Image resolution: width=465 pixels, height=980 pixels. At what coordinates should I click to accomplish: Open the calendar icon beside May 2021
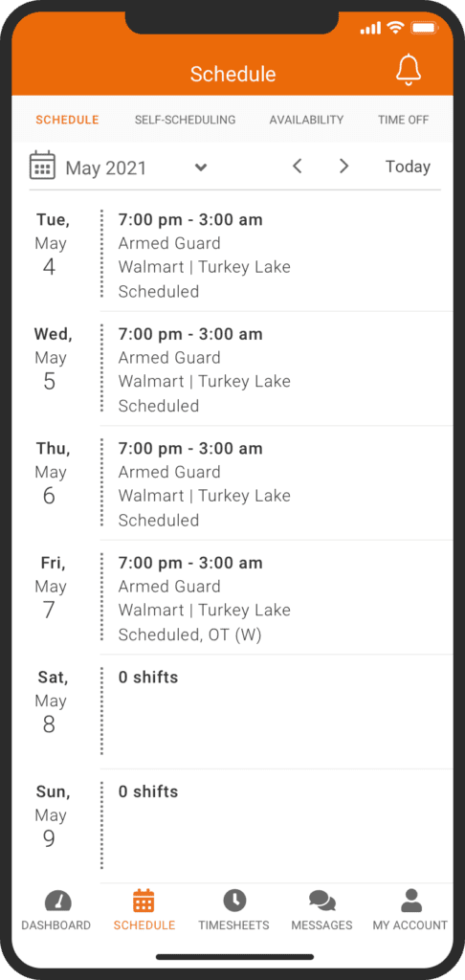pyautogui.click(x=42, y=165)
